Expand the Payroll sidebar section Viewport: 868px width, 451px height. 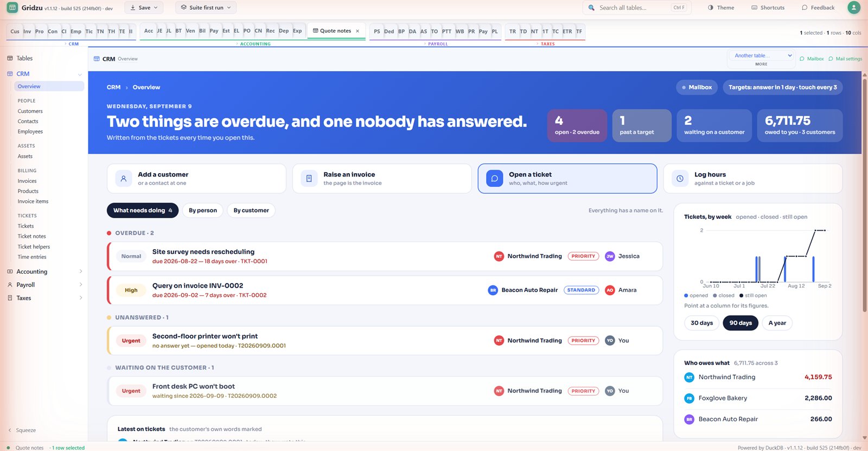pos(46,285)
